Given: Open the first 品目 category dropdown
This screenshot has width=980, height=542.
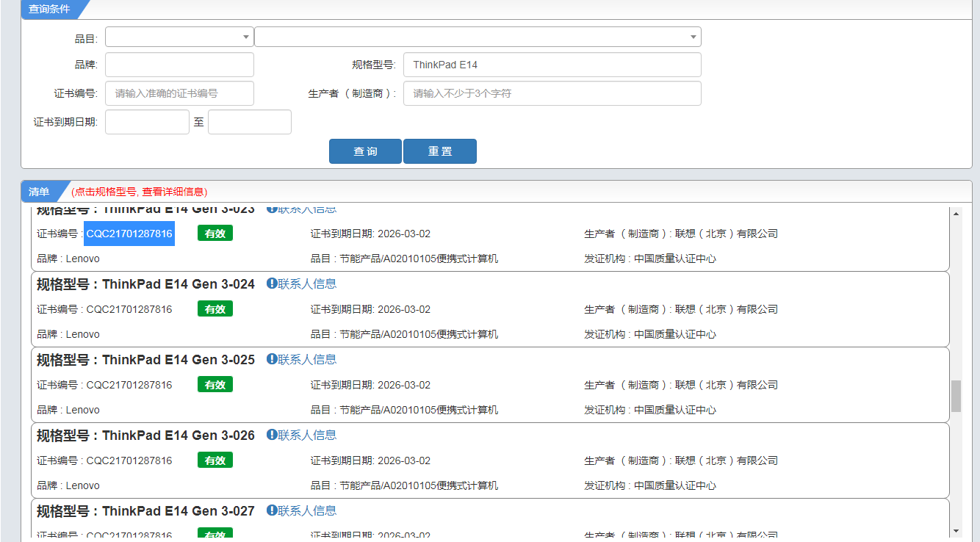Looking at the screenshot, I should click(179, 37).
